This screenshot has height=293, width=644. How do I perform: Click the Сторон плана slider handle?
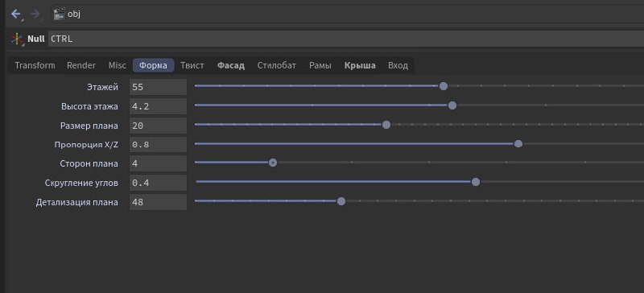(273, 163)
